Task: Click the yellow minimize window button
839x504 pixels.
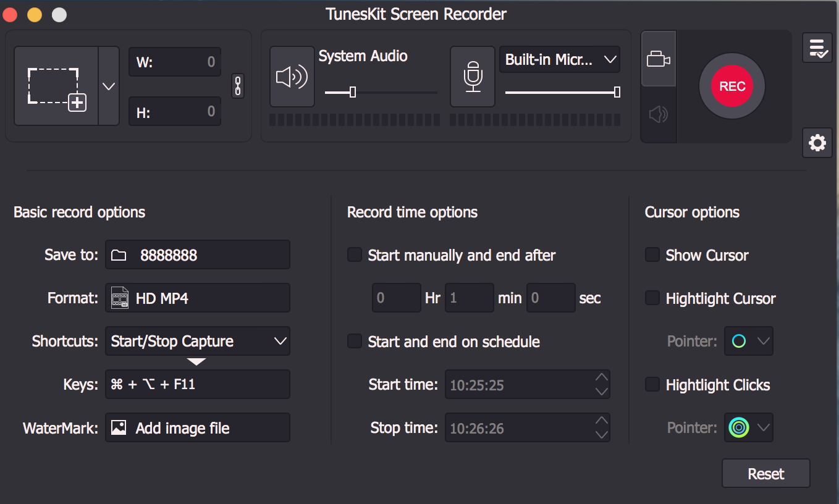Action: (35, 14)
